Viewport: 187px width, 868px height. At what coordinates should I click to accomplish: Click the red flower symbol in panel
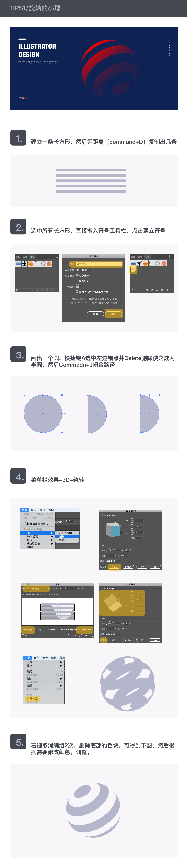coord(49,263)
